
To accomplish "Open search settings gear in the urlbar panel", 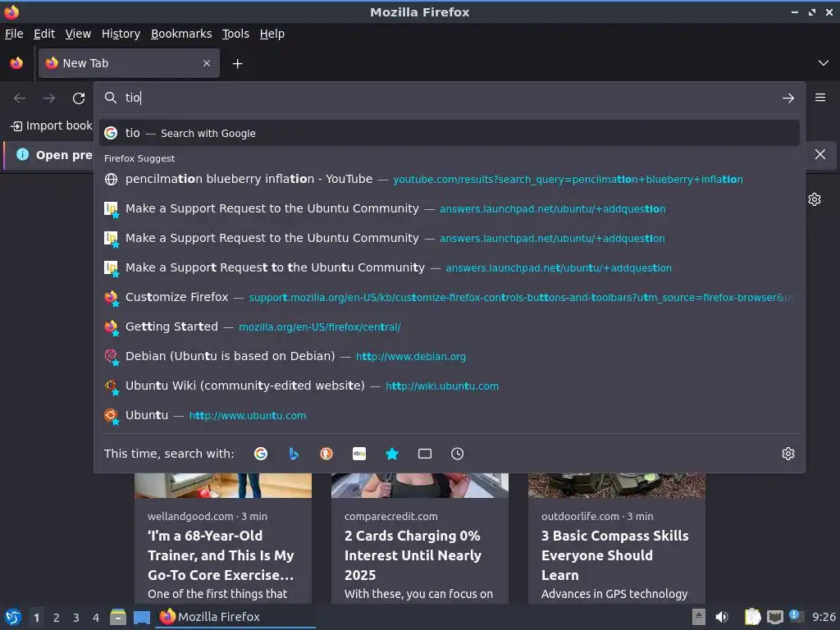I will click(x=788, y=454).
